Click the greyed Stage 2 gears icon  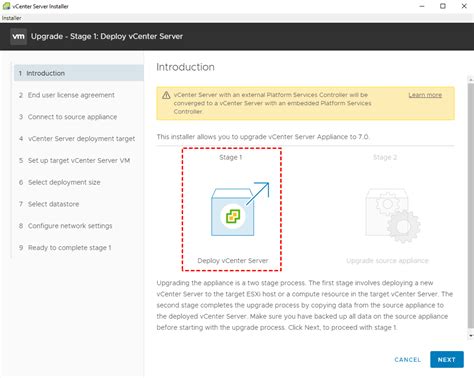[x=393, y=215]
